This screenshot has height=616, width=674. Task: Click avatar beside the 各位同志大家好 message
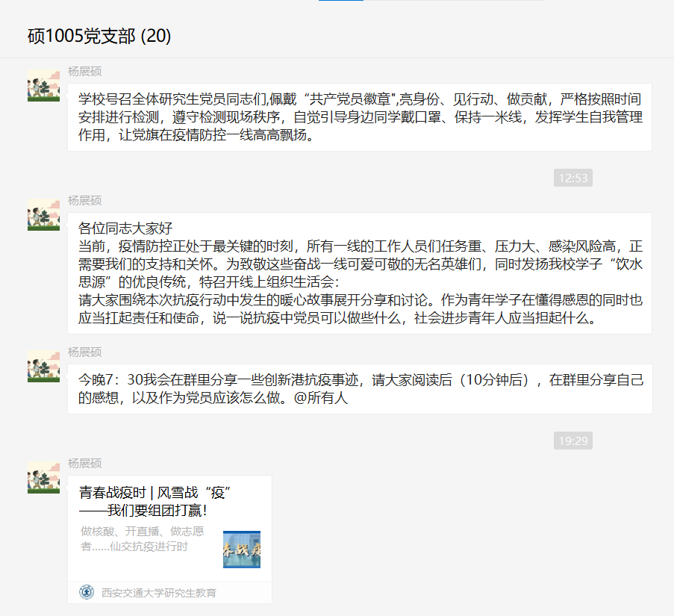pyautogui.click(x=43, y=214)
